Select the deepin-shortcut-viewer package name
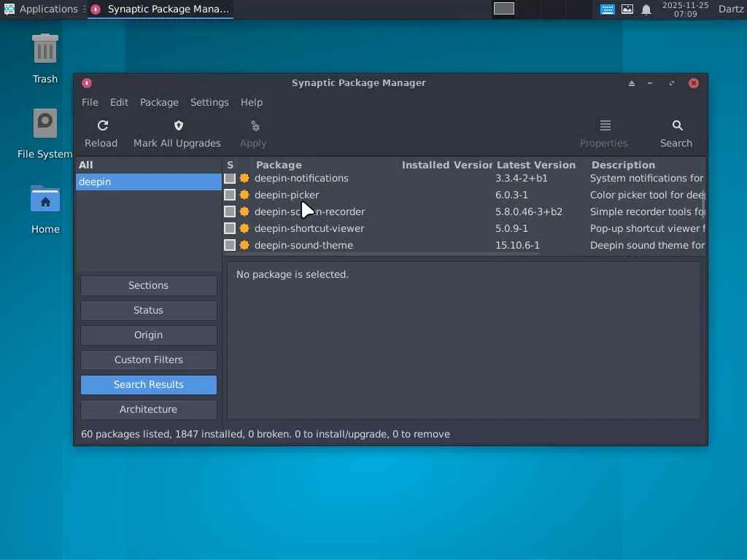The width and height of the screenshot is (747, 560). (x=309, y=228)
